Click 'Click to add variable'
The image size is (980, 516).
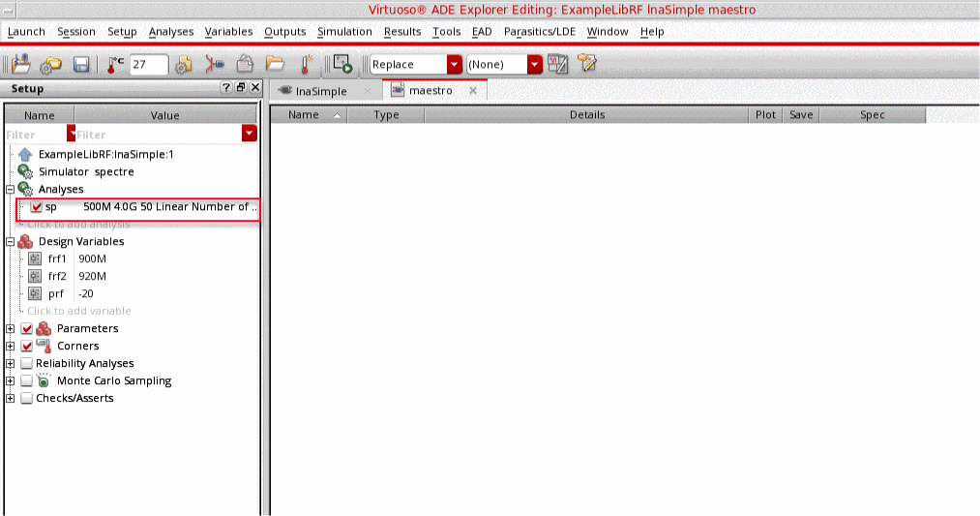point(79,311)
